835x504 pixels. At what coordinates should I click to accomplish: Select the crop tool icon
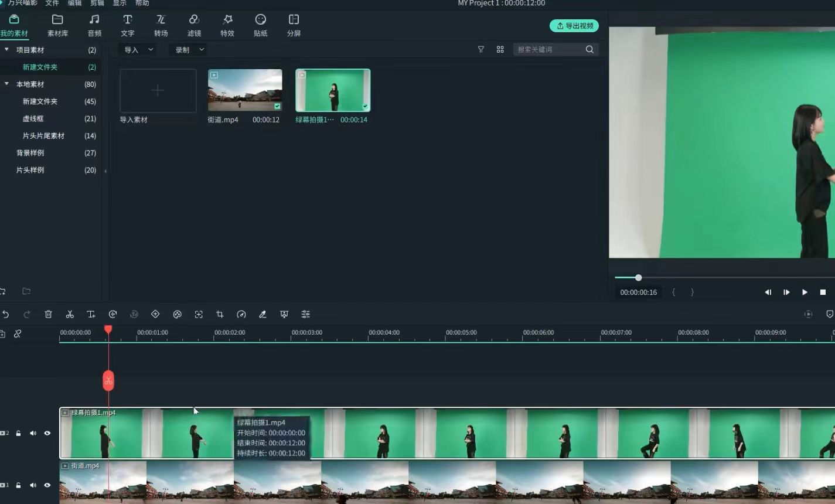[x=220, y=314]
